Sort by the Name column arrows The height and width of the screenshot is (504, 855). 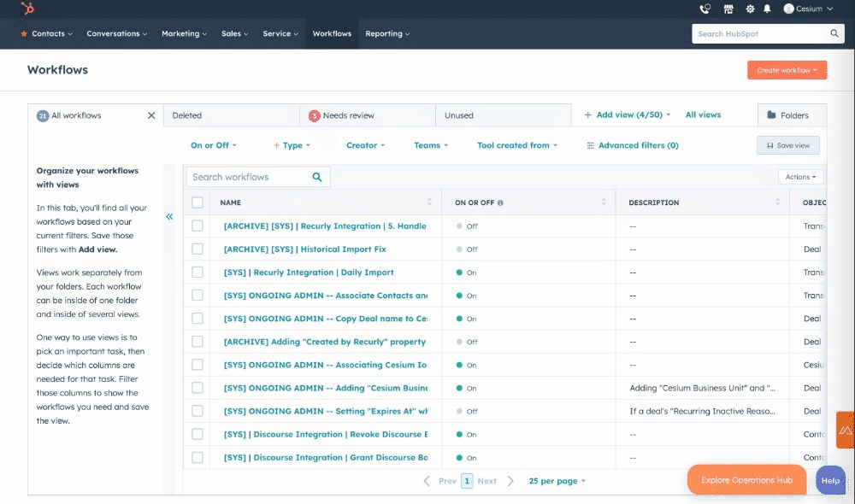[x=430, y=202]
